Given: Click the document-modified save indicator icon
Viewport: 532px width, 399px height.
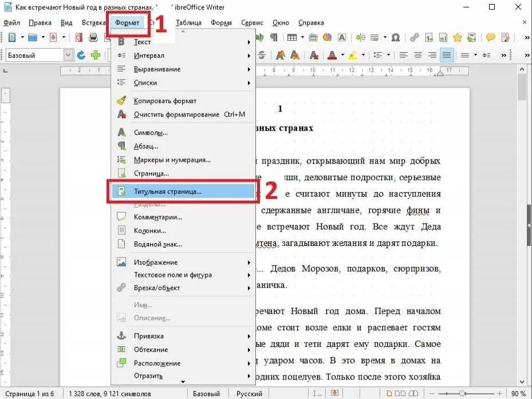Looking at the screenshot, I should point(334,393).
